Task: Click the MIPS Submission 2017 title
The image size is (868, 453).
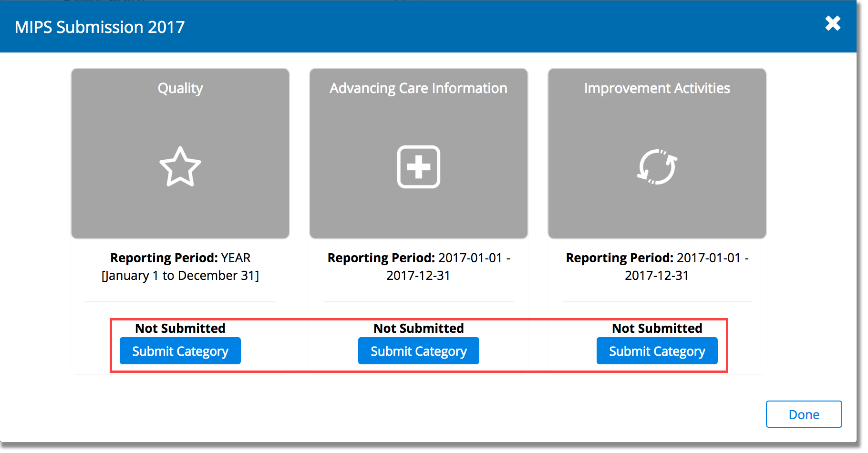Action: pos(100,27)
